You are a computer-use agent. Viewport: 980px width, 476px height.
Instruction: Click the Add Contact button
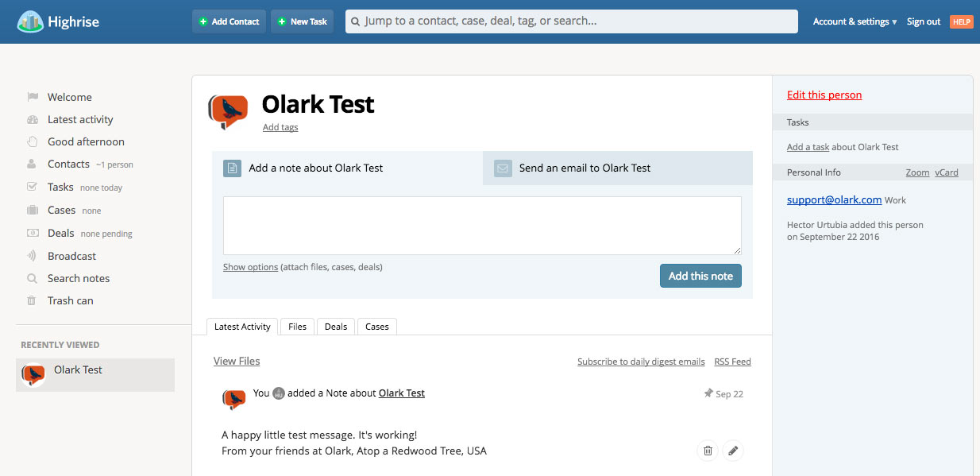pyautogui.click(x=229, y=21)
